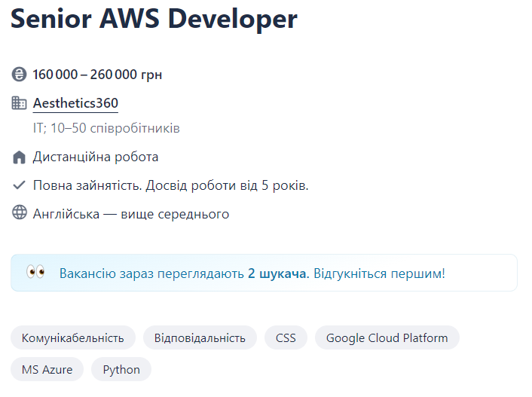Screen dimensions: 532x397
Task: Click the banner saying 2 шукача are viewing
Action: point(252,273)
